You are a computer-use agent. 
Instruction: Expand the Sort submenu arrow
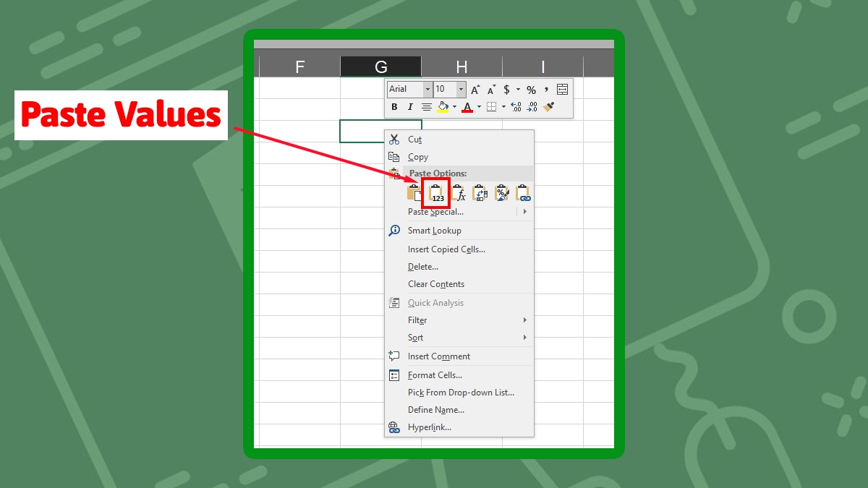coord(525,338)
